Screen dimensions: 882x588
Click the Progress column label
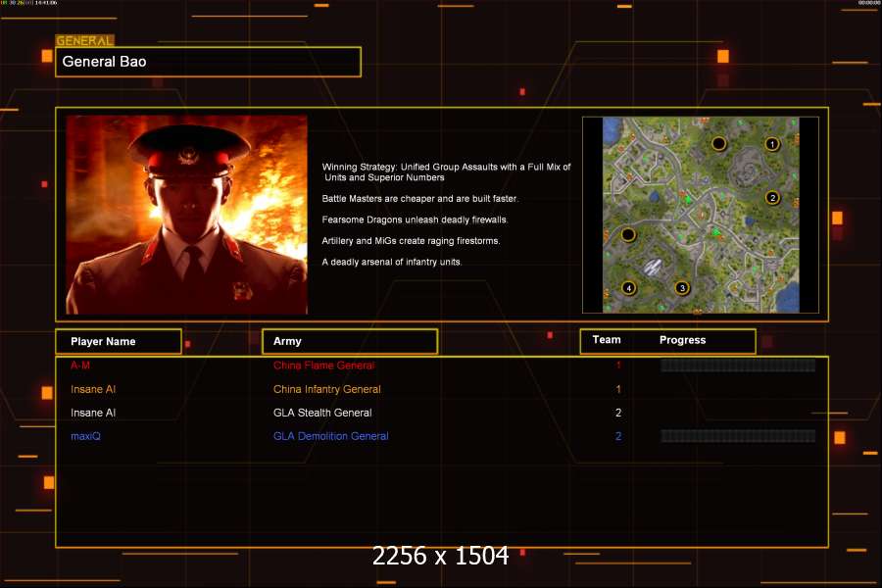click(x=682, y=340)
